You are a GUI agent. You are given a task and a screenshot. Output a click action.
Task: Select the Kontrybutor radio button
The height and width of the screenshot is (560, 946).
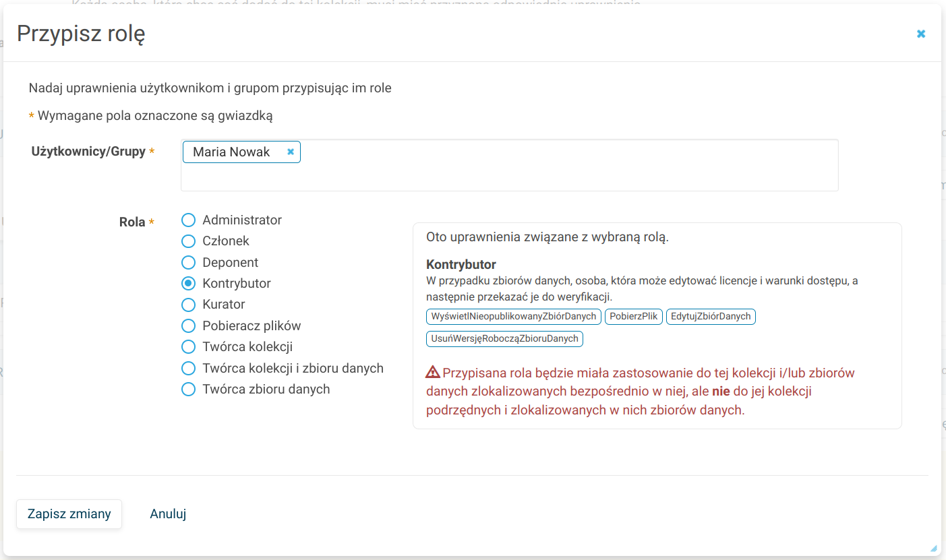pos(189,284)
